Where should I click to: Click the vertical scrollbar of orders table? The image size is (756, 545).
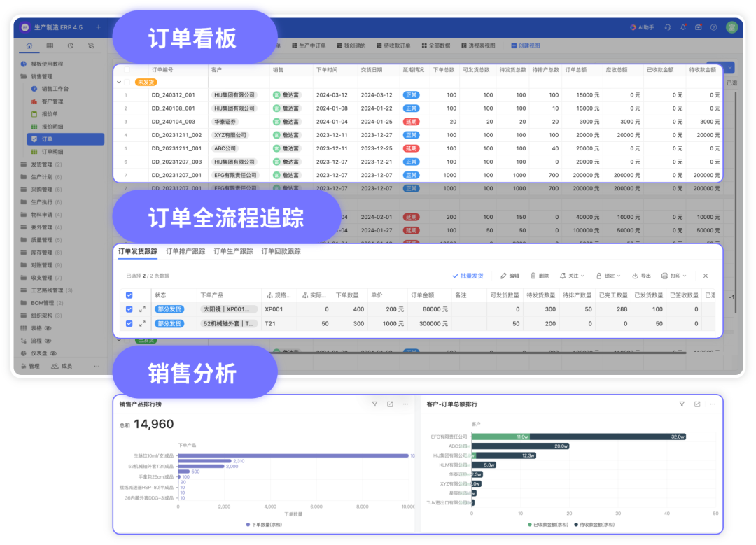pyautogui.click(x=735, y=202)
